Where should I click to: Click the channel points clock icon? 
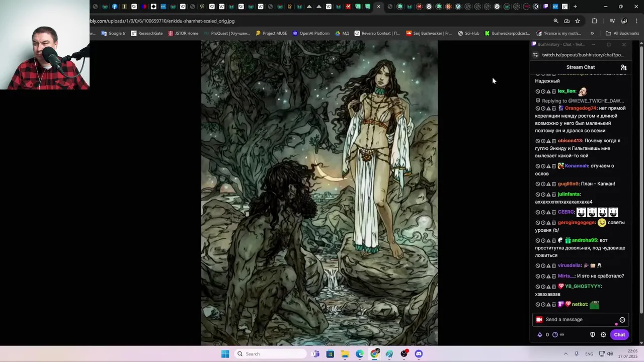[x=555, y=335]
